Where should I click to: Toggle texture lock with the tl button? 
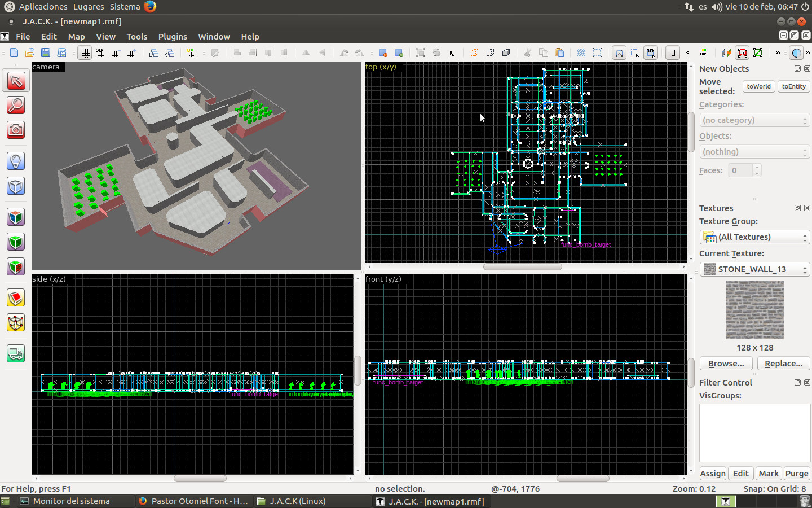[x=673, y=52]
